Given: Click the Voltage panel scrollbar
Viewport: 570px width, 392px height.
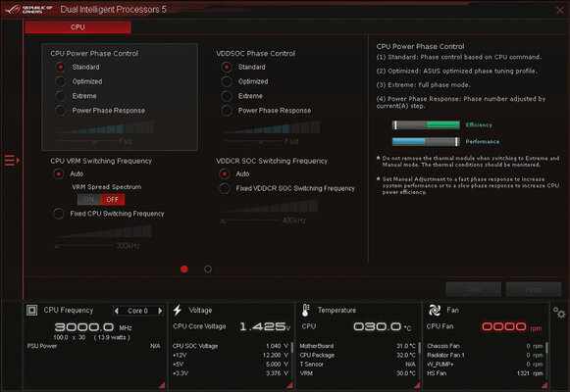Looking at the screenshot, I should [292, 348].
